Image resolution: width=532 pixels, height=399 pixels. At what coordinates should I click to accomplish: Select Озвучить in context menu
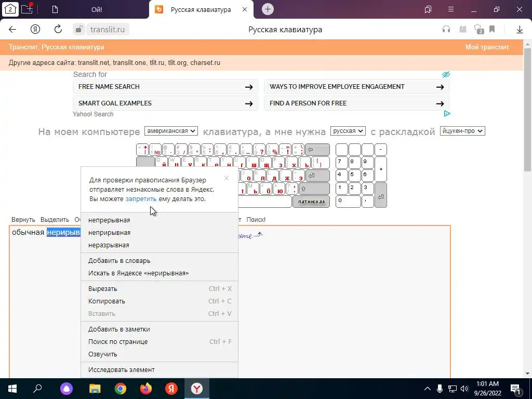coord(159,354)
